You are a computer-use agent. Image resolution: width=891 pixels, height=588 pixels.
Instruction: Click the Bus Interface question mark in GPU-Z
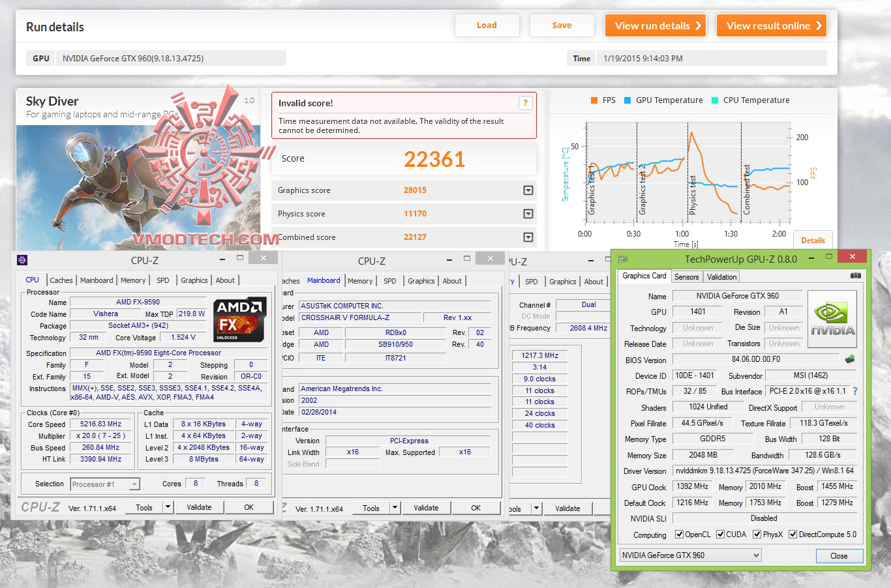(x=854, y=391)
